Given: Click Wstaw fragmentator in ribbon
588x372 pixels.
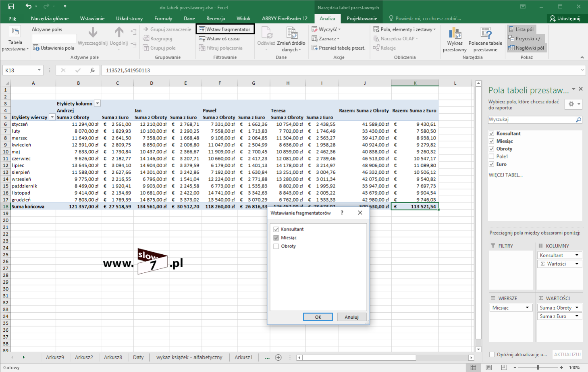Looking at the screenshot, I should [x=225, y=29].
